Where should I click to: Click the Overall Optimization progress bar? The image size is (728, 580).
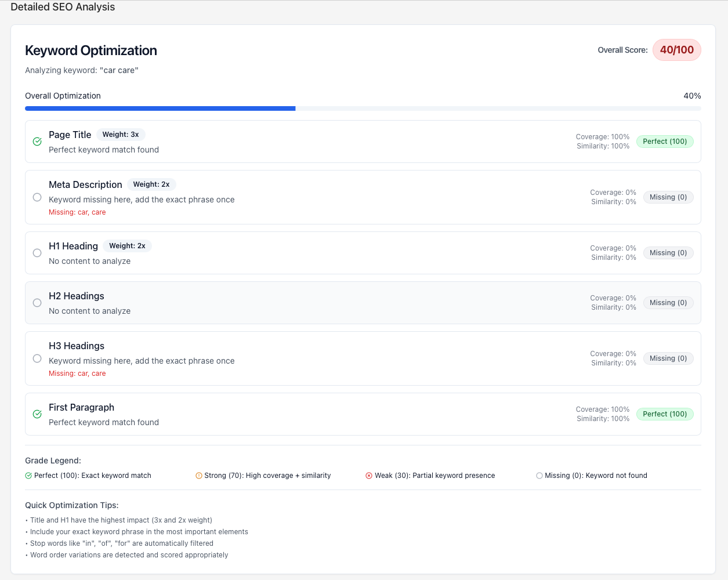click(x=363, y=108)
